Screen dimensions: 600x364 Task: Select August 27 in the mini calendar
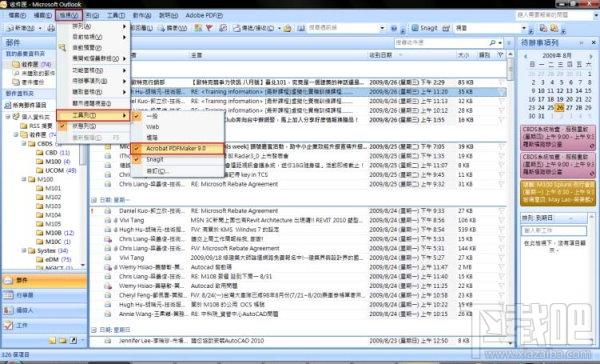coord(569,108)
